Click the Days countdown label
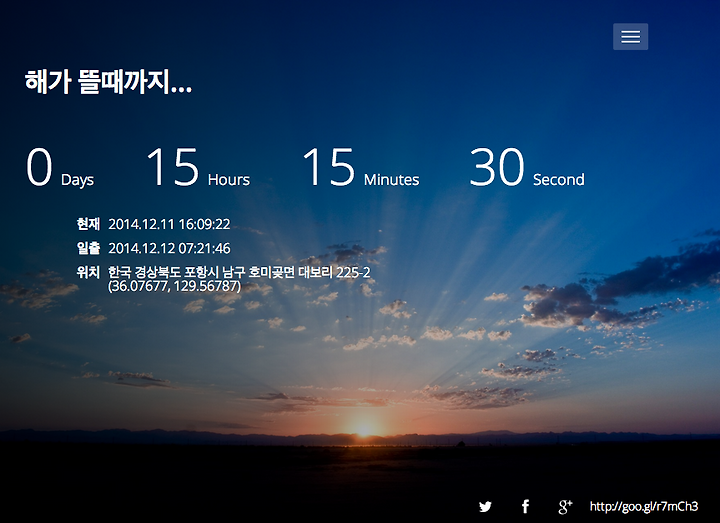This screenshot has width=720, height=523. (77, 180)
